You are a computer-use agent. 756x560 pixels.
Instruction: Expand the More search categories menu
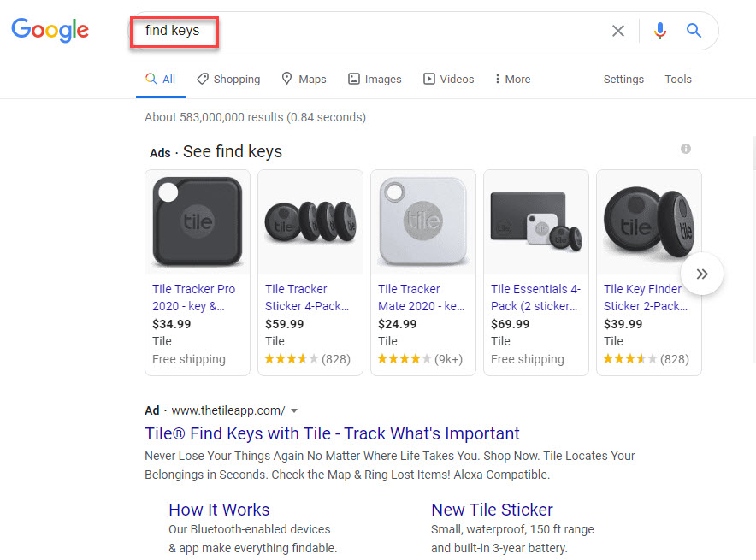[x=512, y=79]
